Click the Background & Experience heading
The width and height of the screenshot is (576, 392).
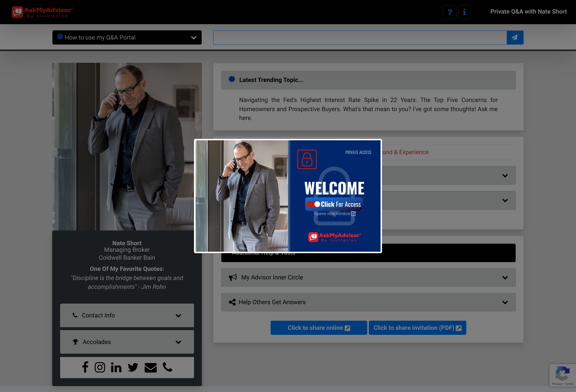click(405, 152)
